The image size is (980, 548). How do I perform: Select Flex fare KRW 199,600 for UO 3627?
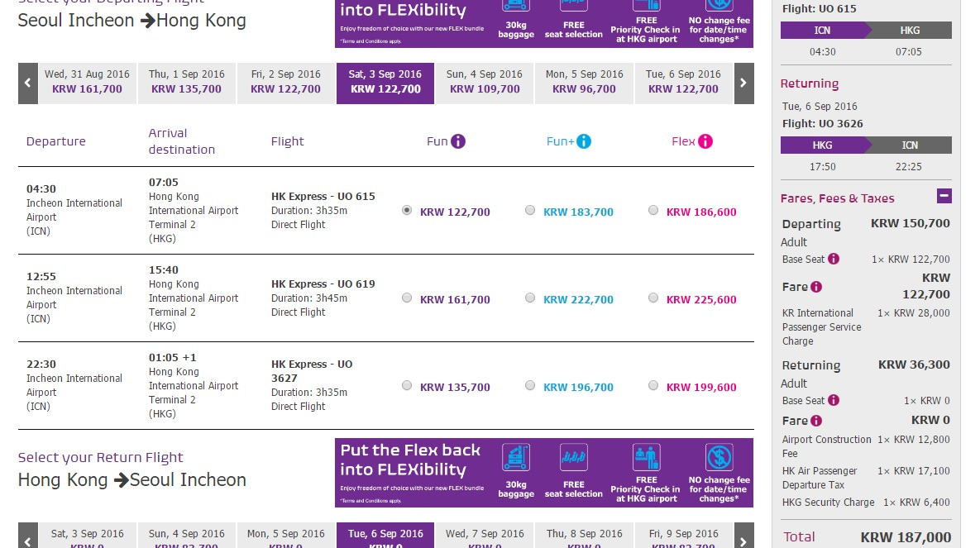pos(653,385)
